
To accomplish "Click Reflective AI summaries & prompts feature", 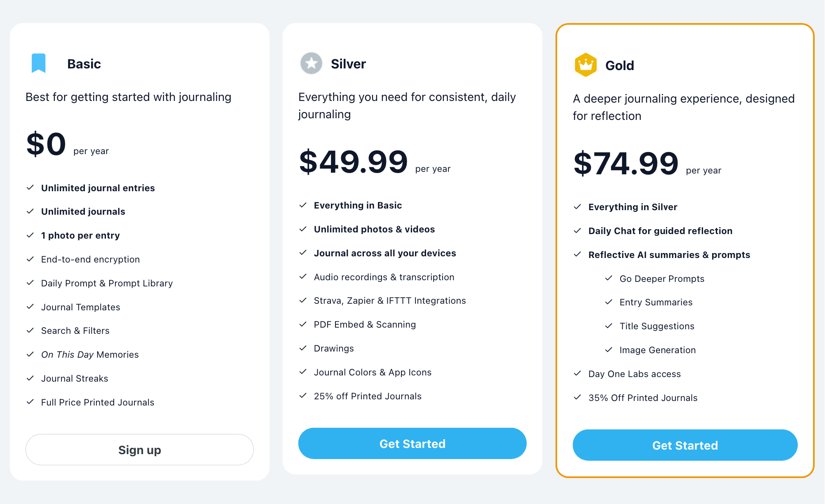I will [669, 255].
